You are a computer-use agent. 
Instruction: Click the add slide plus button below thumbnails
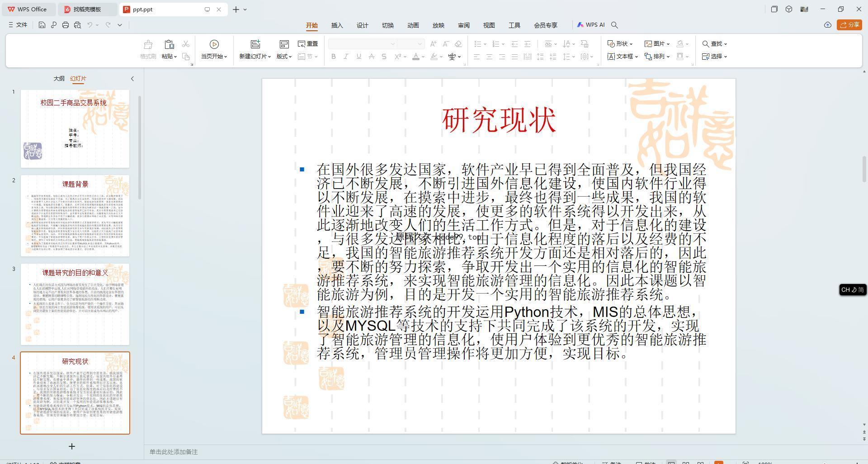71,446
